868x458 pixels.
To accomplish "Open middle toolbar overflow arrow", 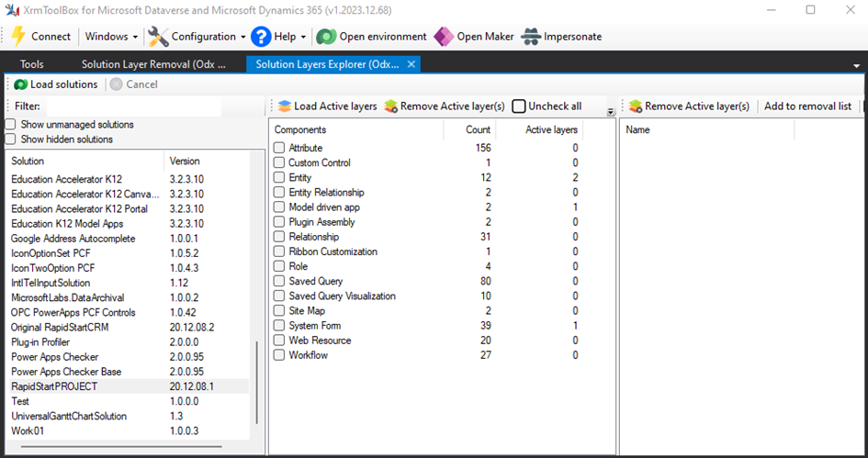I will pyautogui.click(x=611, y=112).
